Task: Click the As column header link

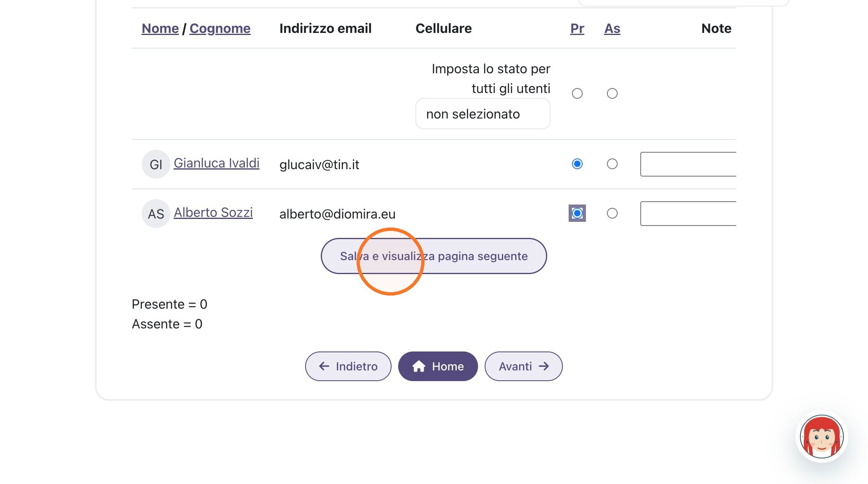Action: coord(612,28)
